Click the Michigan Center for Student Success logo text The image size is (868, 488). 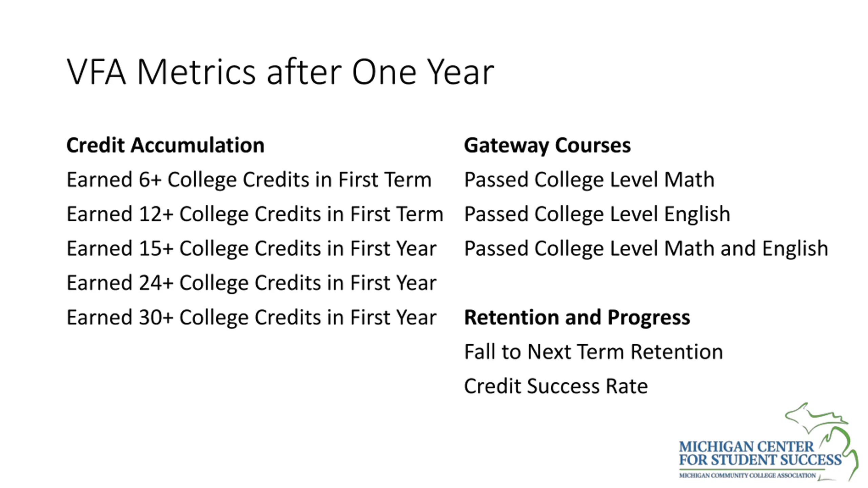click(x=759, y=453)
